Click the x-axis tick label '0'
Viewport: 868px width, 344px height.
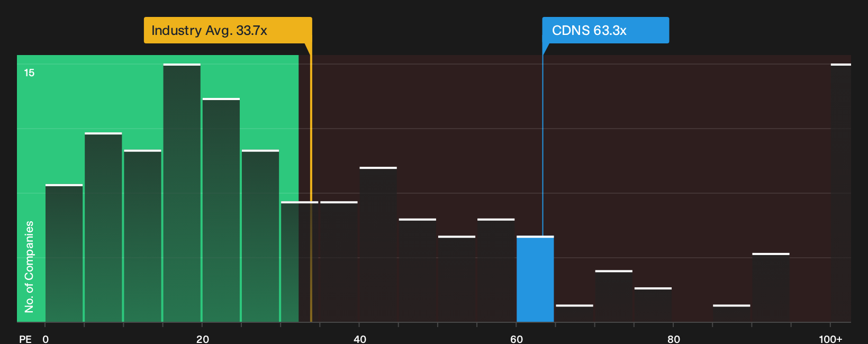[46, 339]
